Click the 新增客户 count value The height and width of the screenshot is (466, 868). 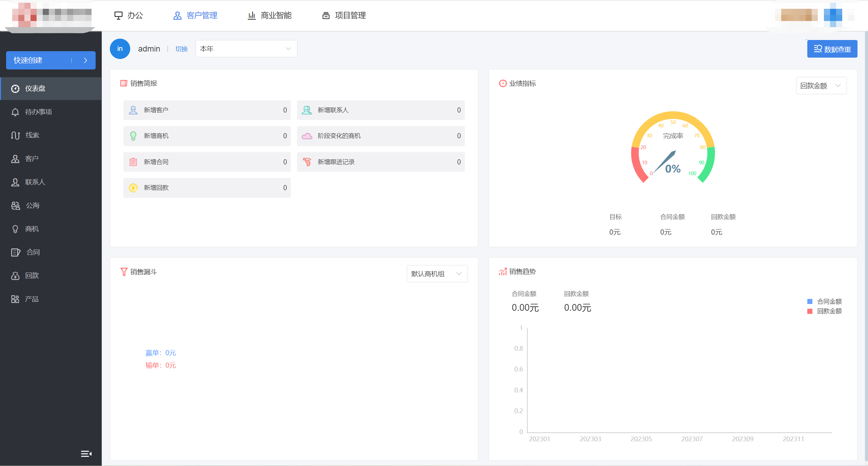285,110
